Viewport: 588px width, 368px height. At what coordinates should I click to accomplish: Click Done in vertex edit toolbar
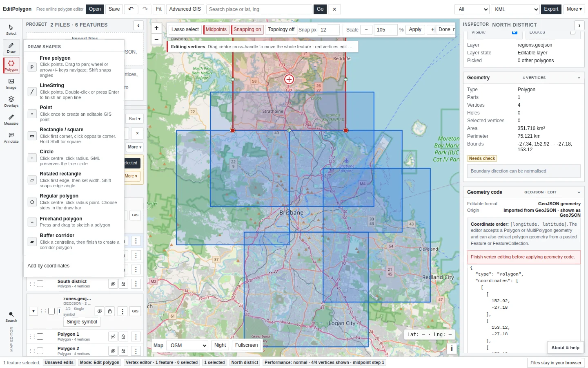coord(444,29)
